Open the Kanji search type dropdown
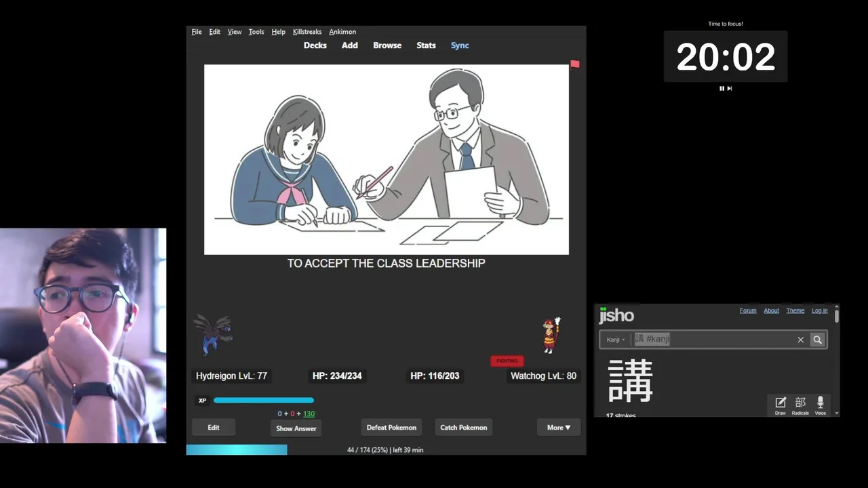 click(616, 340)
